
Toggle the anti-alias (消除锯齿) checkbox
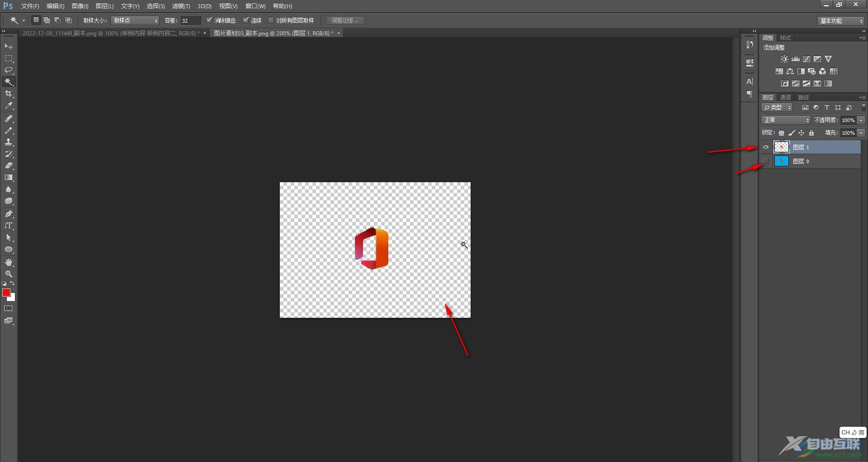click(x=209, y=20)
